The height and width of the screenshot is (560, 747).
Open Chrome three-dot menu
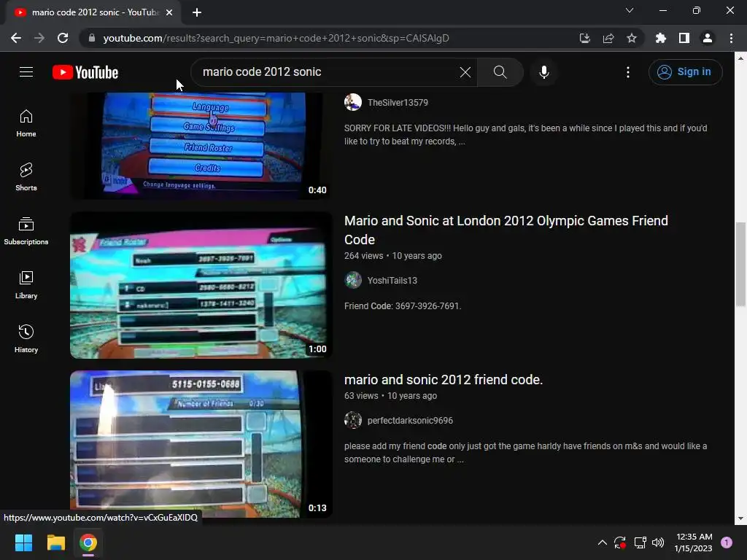(x=731, y=38)
